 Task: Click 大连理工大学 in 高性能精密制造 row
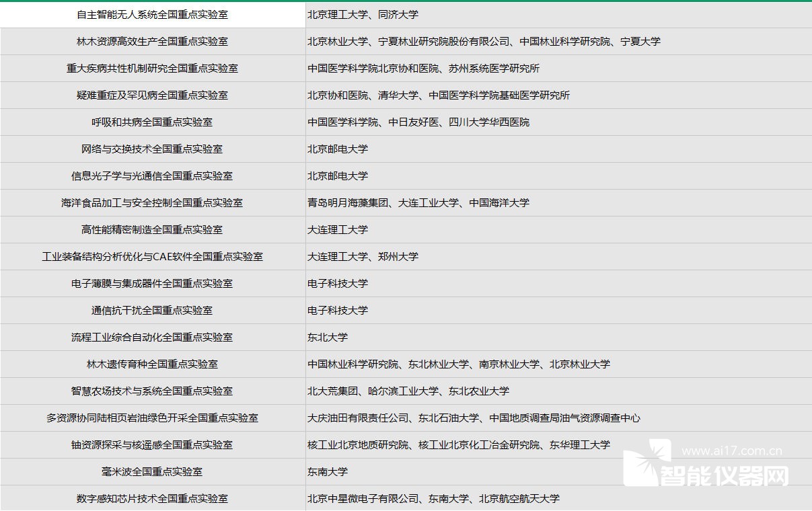tap(558, 229)
